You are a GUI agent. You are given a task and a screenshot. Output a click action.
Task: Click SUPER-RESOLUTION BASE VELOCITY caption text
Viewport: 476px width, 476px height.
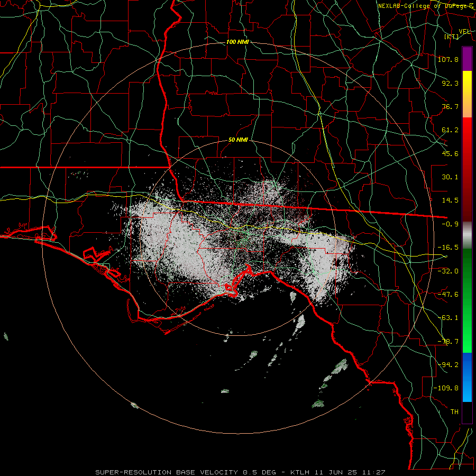pos(167,472)
